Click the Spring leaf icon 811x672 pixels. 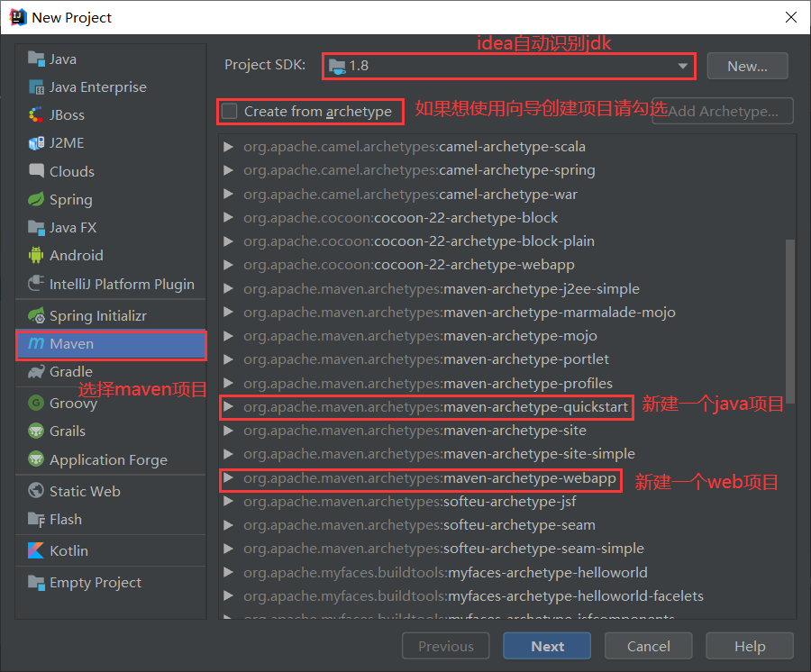pos(36,199)
